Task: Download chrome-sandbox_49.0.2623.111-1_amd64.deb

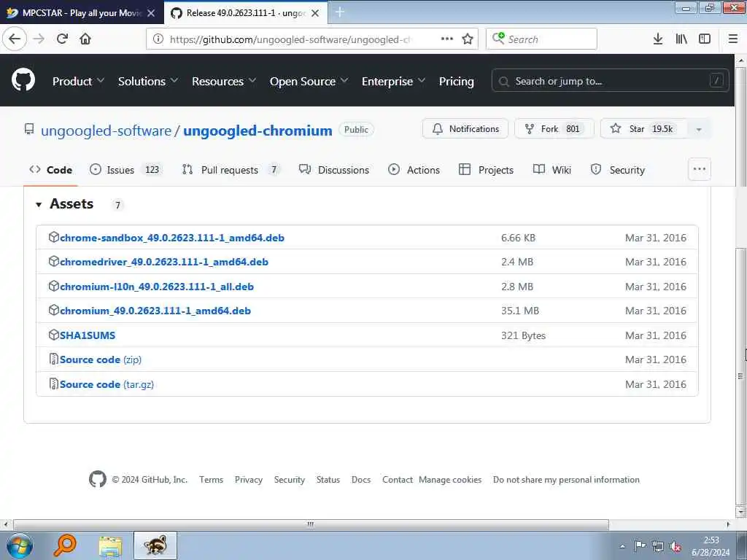Action: (172, 238)
